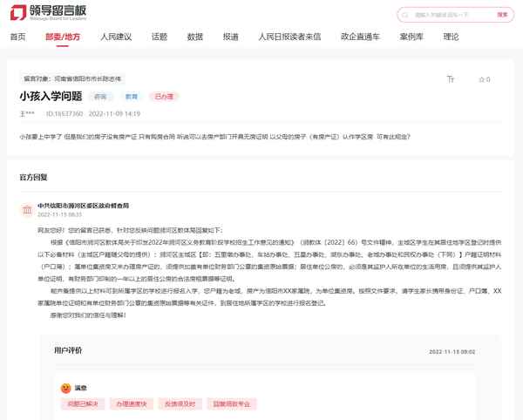523x420 pixels.
Task: Click the 满意 smiley face icon
Action: click(65, 388)
